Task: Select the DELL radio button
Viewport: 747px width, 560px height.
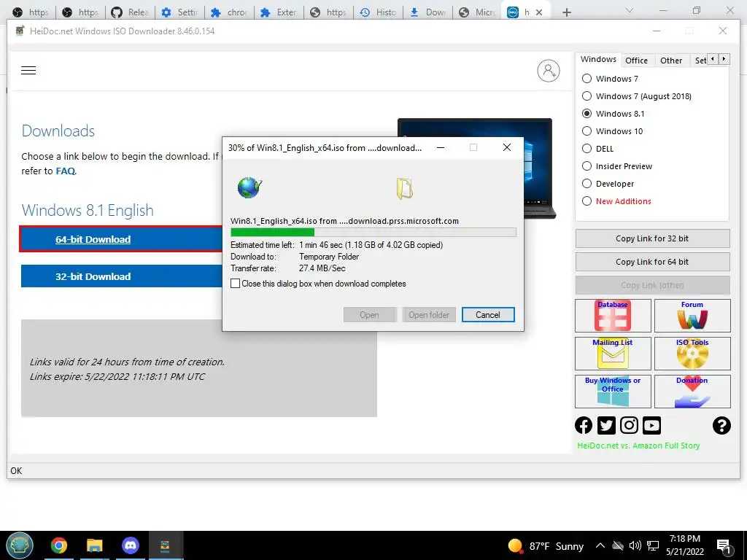Action: 587,149
